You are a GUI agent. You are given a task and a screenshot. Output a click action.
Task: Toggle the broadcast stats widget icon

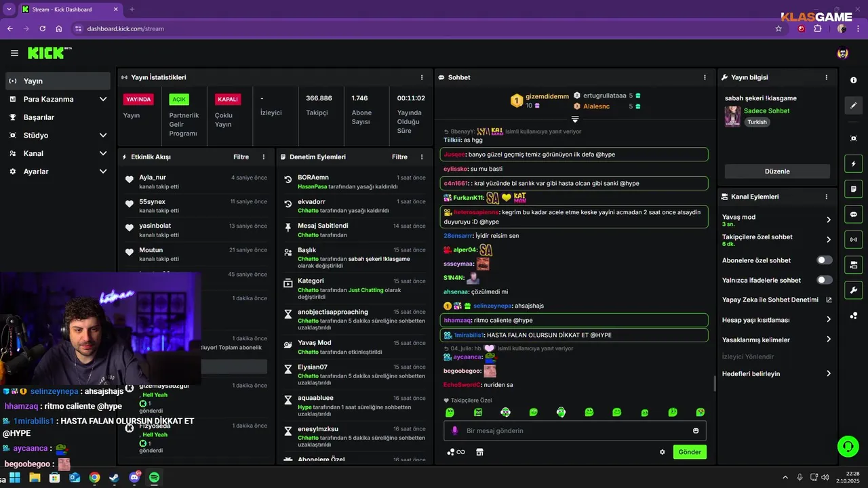point(853,239)
